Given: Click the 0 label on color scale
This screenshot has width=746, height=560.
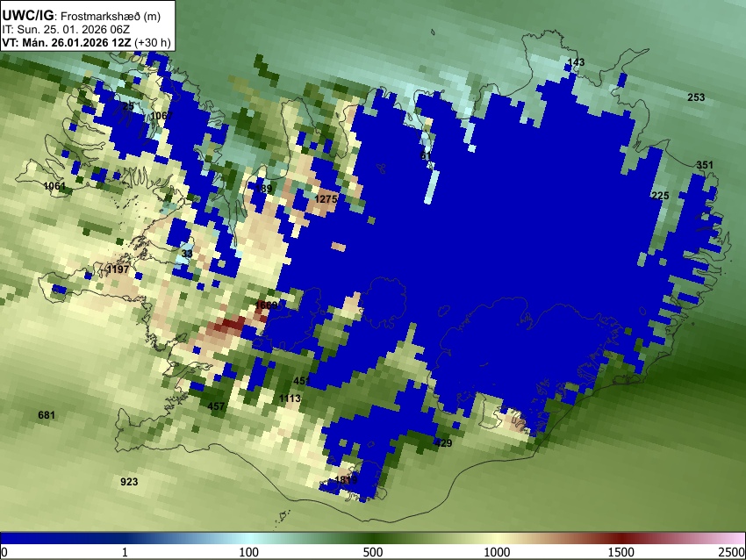Looking at the screenshot, I should 4,552.
